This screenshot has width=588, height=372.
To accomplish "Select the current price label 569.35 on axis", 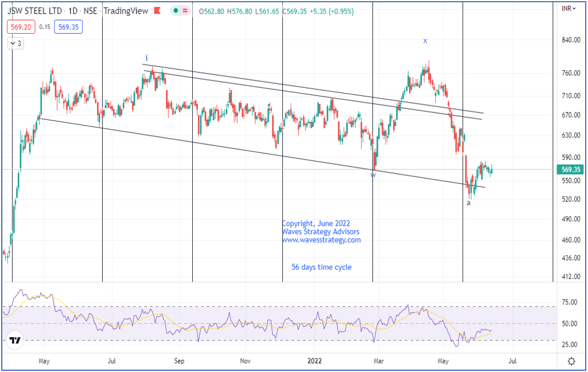I will 571,169.
